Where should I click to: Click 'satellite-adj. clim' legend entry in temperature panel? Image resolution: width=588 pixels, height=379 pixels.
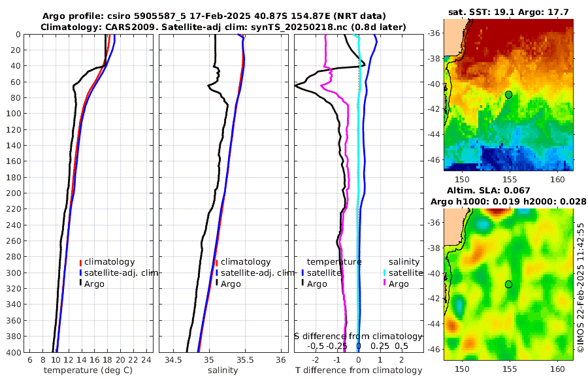coord(121,272)
